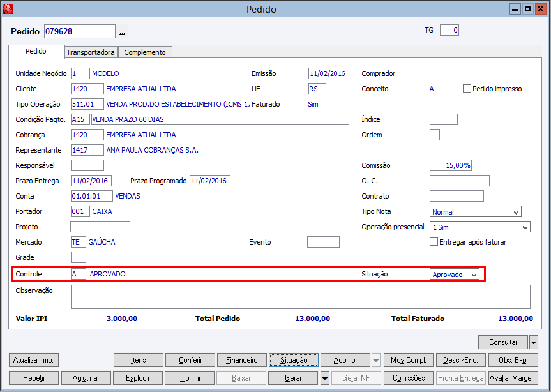This screenshot has width=551, height=392.
Task: Open Financeiro details
Action: coord(242,360)
